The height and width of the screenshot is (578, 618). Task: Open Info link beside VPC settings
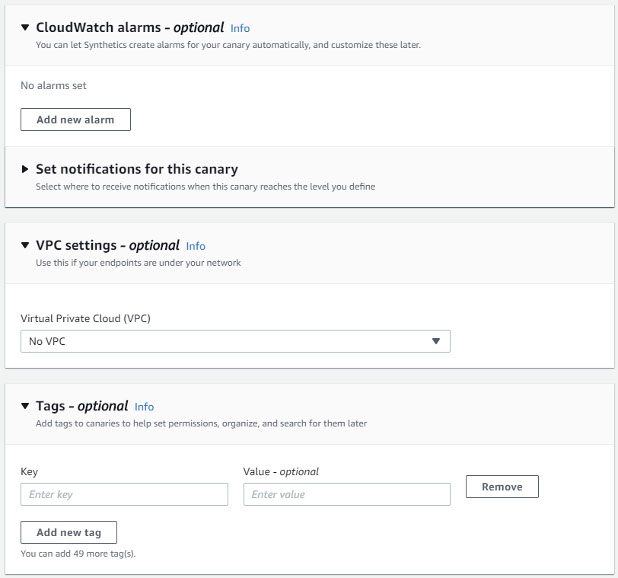tap(195, 246)
